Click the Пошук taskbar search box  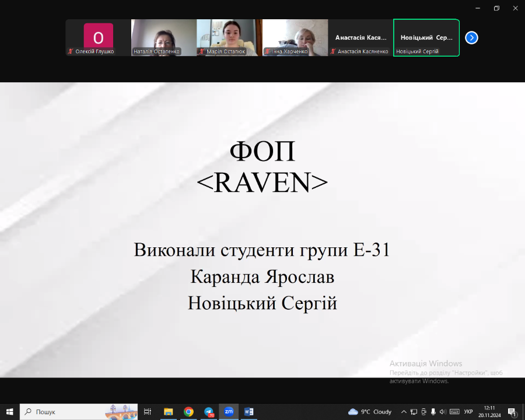click(79, 412)
